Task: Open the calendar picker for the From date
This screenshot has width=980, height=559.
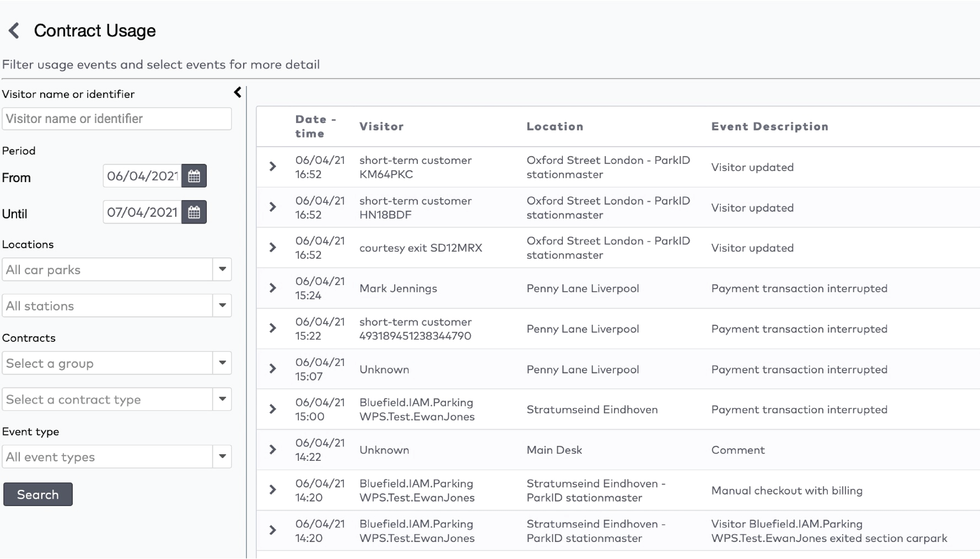Action: [x=194, y=176]
